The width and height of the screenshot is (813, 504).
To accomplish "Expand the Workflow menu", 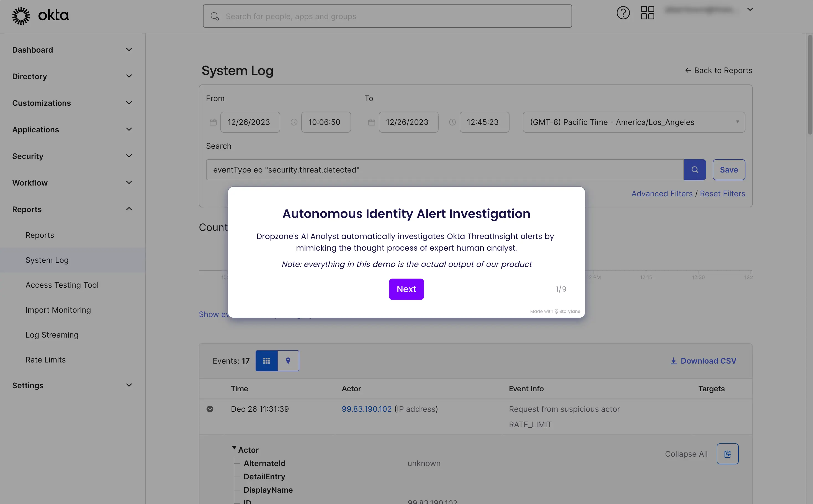I will (72, 183).
